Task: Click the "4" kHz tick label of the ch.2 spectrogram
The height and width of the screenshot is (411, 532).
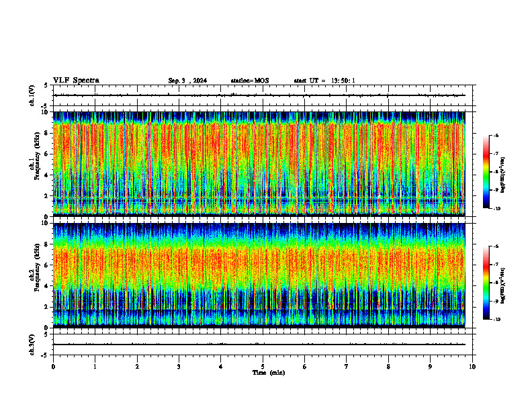Action: 46,286
